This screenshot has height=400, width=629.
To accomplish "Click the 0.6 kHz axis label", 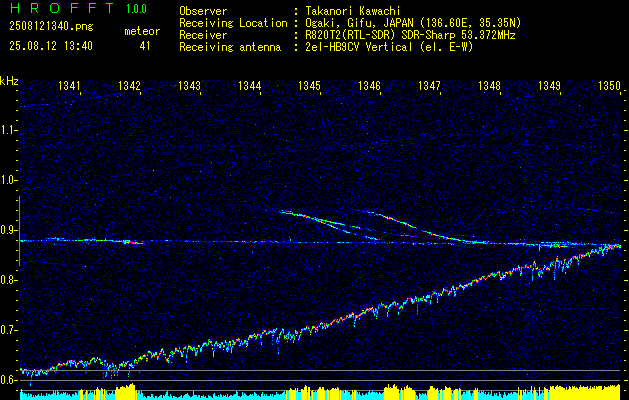I will click(x=7, y=380).
